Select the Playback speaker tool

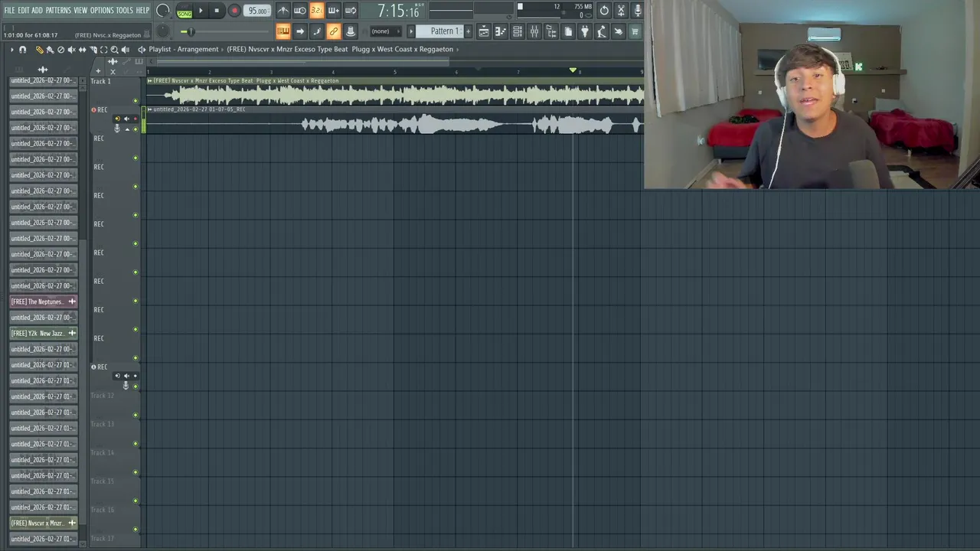tap(125, 50)
